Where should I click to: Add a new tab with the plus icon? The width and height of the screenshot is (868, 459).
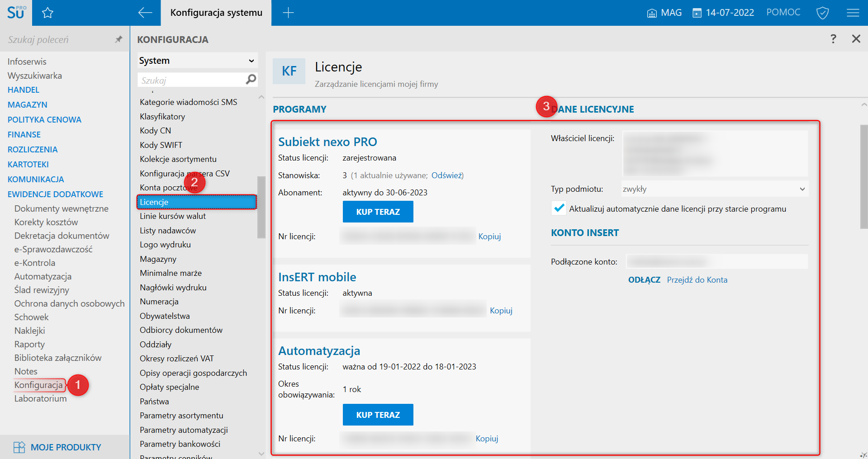click(288, 13)
